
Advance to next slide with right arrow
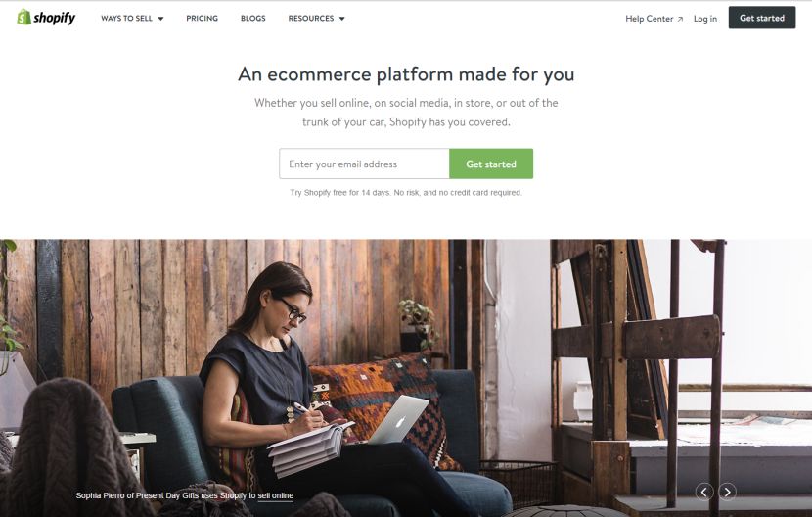coord(727,492)
